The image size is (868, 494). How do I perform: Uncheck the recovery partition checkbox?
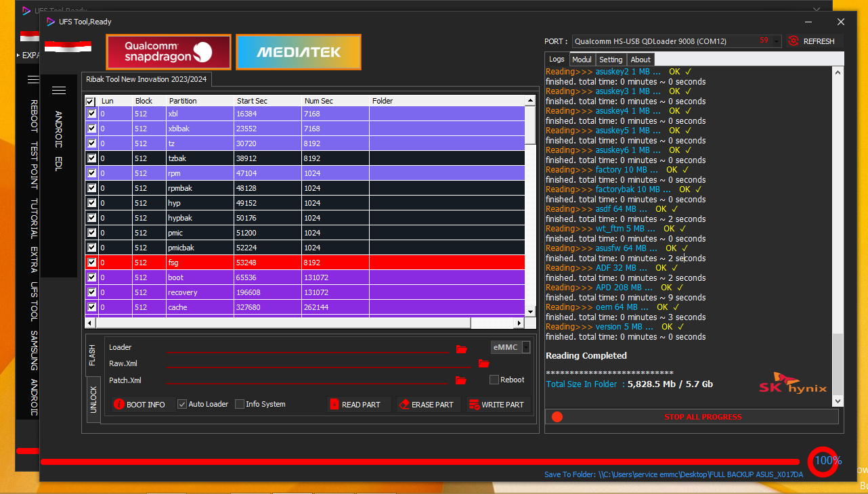click(x=91, y=292)
